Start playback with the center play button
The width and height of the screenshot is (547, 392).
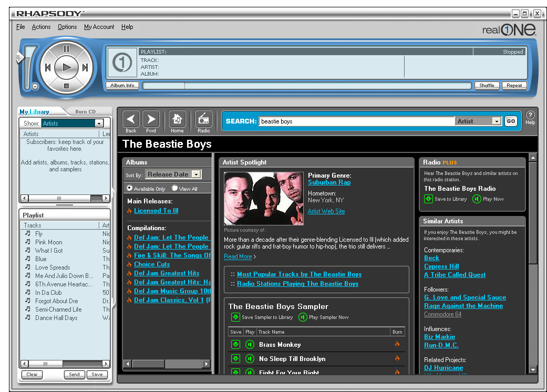click(67, 67)
